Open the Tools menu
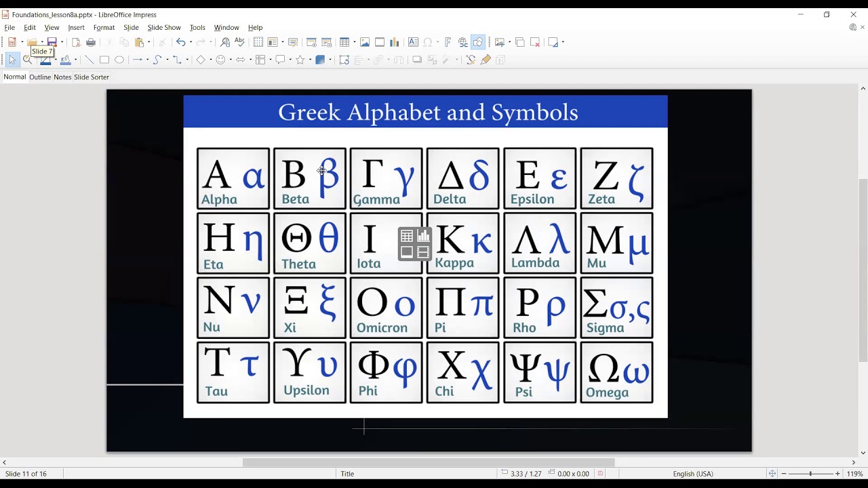The height and width of the screenshot is (488, 868). 197,28
